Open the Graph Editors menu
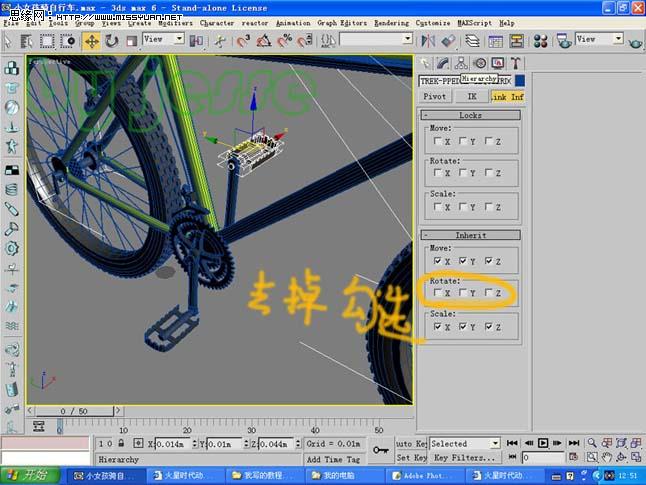This screenshot has width=646, height=485. point(341,22)
